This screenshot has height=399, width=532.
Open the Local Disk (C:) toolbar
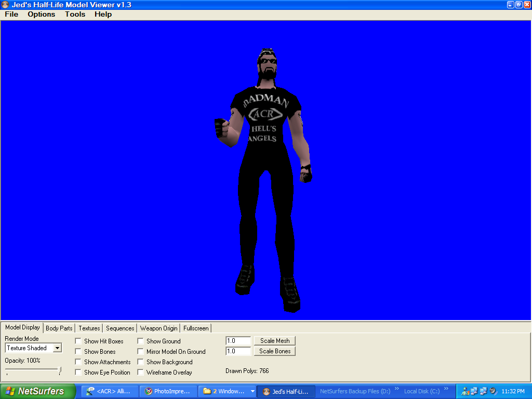pyautogui.click(x=422, y=391)
